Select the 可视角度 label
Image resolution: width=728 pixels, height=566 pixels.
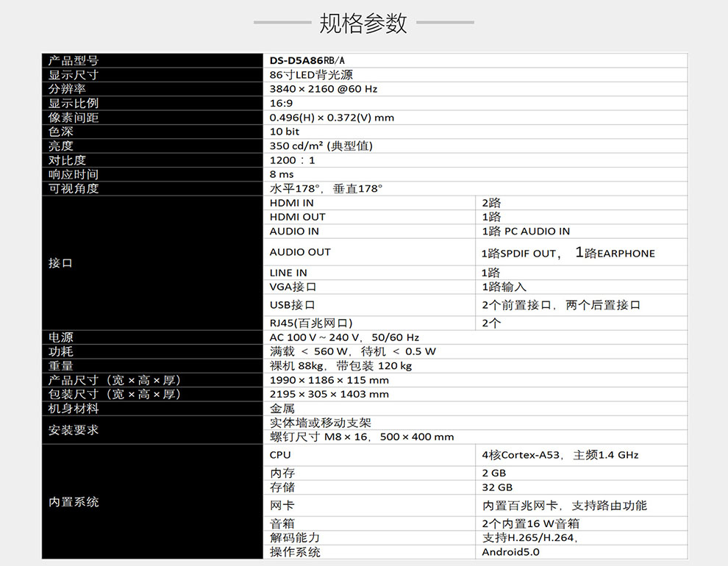(74, 188)
